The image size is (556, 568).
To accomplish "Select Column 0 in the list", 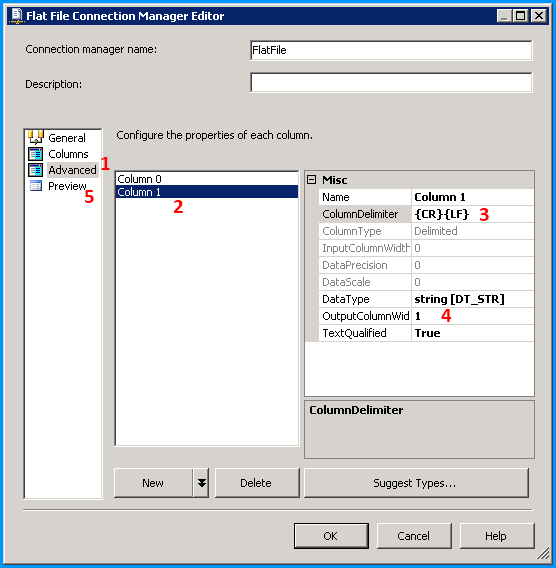I will 206,179.
